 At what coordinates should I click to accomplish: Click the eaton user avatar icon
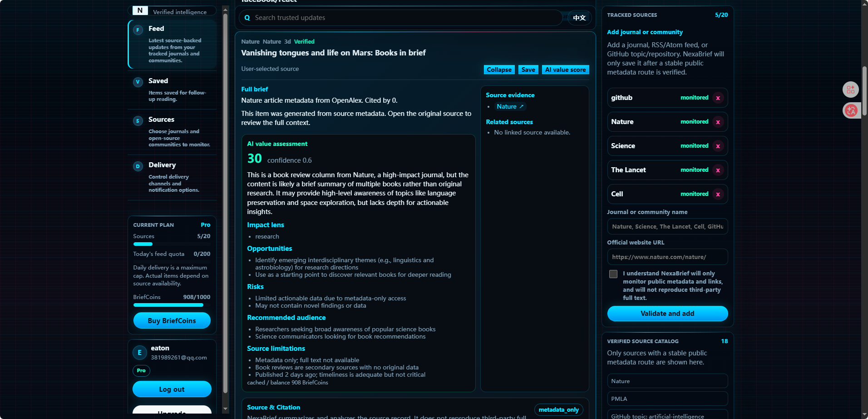(x=140, y=353)
